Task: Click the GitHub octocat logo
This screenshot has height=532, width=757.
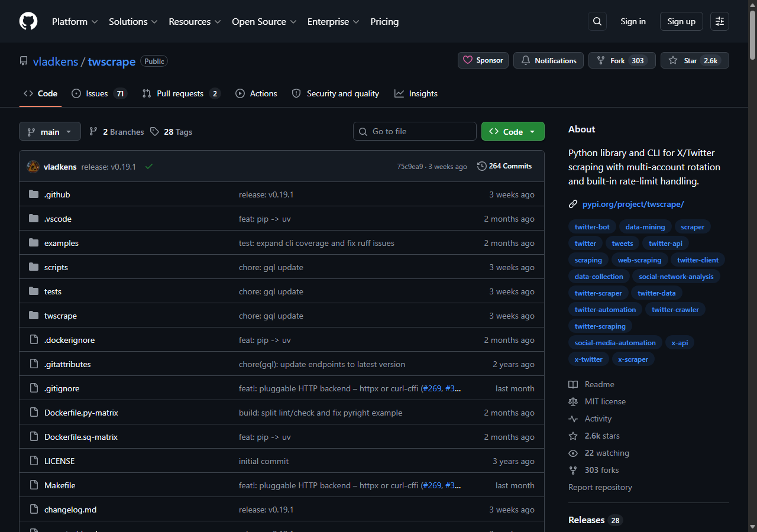Action: 28,21
